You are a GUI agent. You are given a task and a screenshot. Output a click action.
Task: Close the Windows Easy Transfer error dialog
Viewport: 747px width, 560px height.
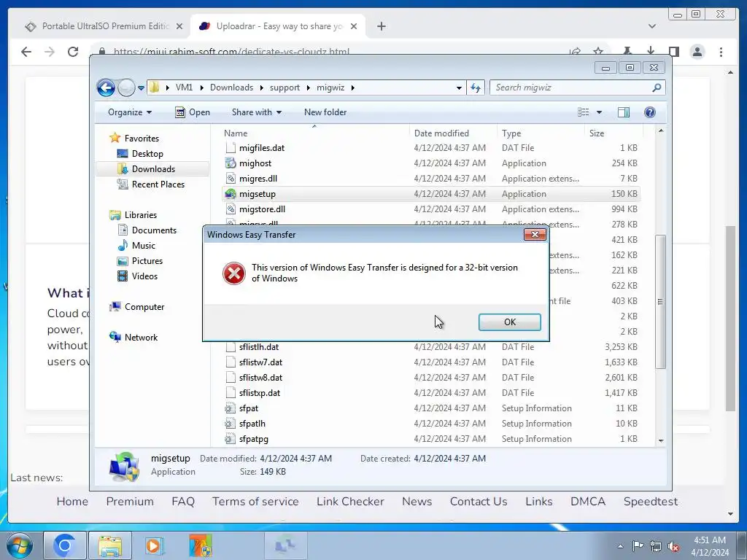(535, 234)
